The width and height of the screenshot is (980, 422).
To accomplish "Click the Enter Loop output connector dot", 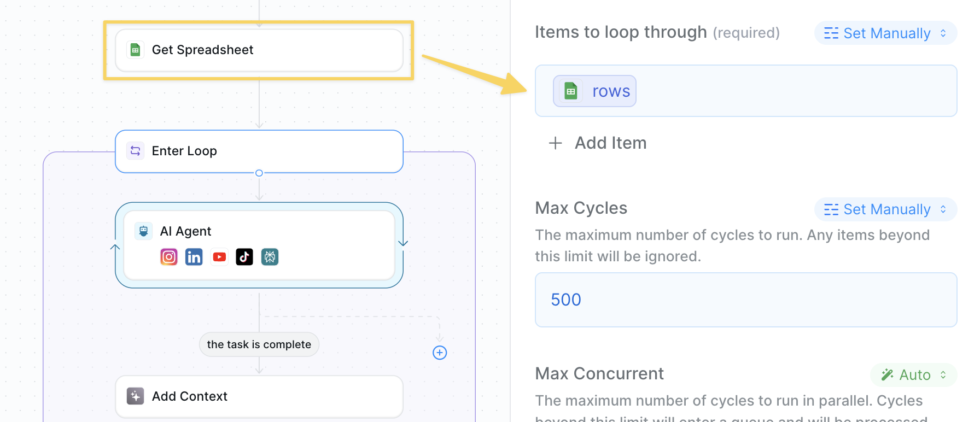I will pyautogui.click(x=259, y=173).
